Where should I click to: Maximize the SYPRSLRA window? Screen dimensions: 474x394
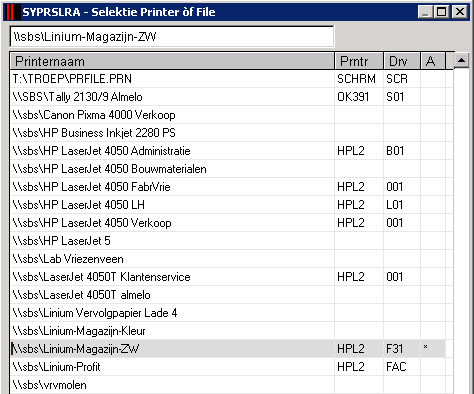click(x=442, y=12)
